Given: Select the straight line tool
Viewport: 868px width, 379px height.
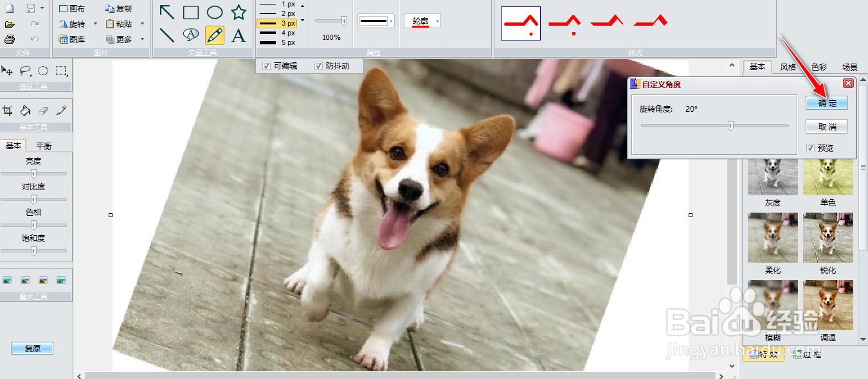Looking at the screenshot, I should click(x=167, y=35).
